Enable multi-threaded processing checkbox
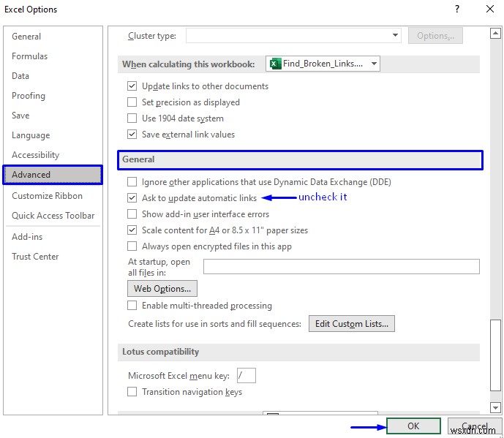This screenshot has height=438, width=504. 132,305
